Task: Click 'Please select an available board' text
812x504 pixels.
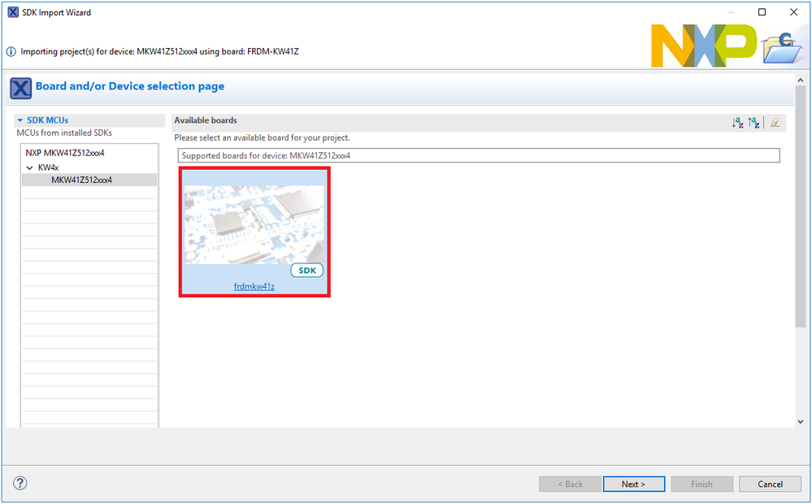Action: point(262,137)
